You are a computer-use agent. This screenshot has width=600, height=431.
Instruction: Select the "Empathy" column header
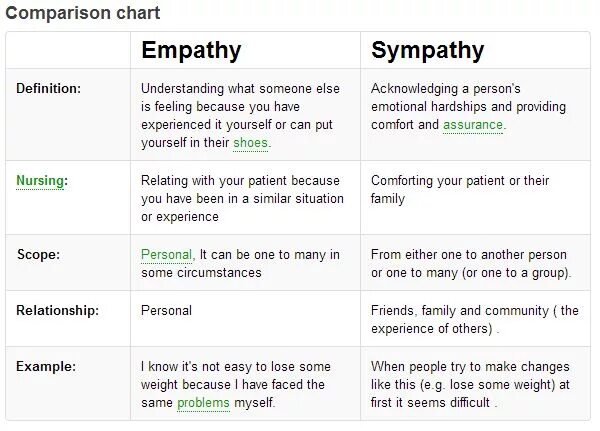tap(191, 50)
